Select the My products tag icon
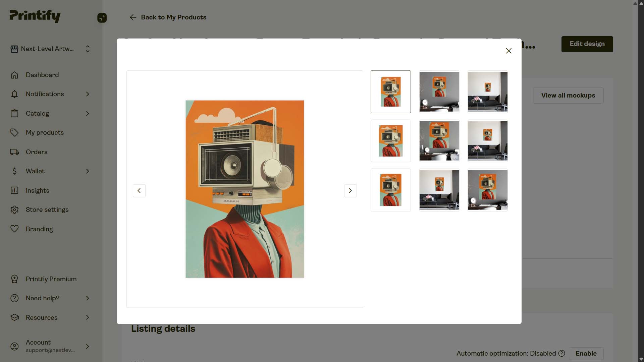644x362 pixels. point(14,132)
